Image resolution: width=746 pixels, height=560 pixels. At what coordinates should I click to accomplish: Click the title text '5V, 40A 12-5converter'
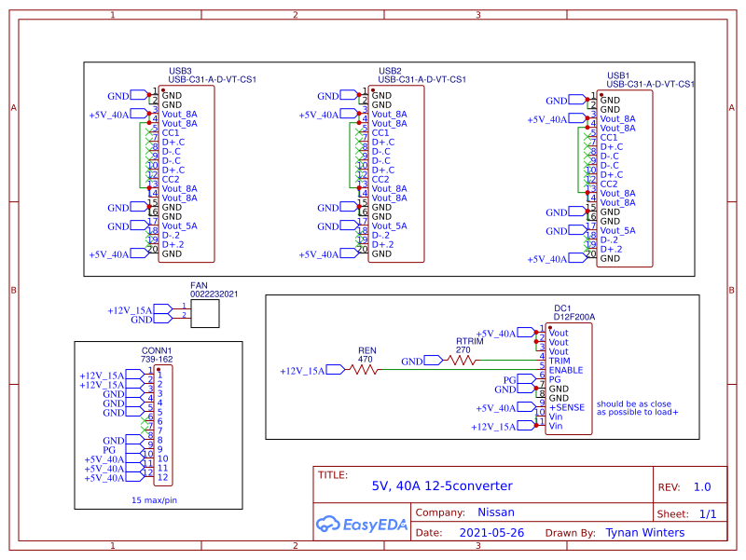pos(442,486)
